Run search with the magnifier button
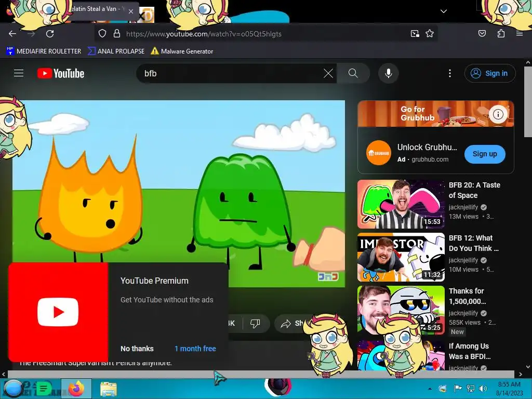 point(353,73)
